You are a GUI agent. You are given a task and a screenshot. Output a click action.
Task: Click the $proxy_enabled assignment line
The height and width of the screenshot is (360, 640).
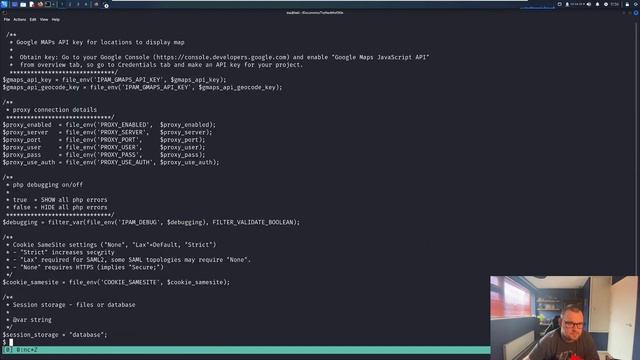[109, 124]
